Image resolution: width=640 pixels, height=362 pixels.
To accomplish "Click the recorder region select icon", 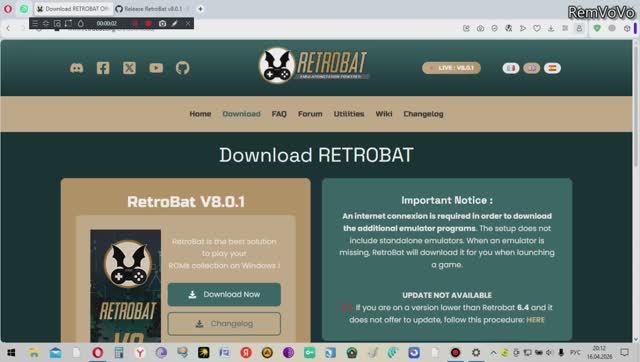I will tap(68, 24).
